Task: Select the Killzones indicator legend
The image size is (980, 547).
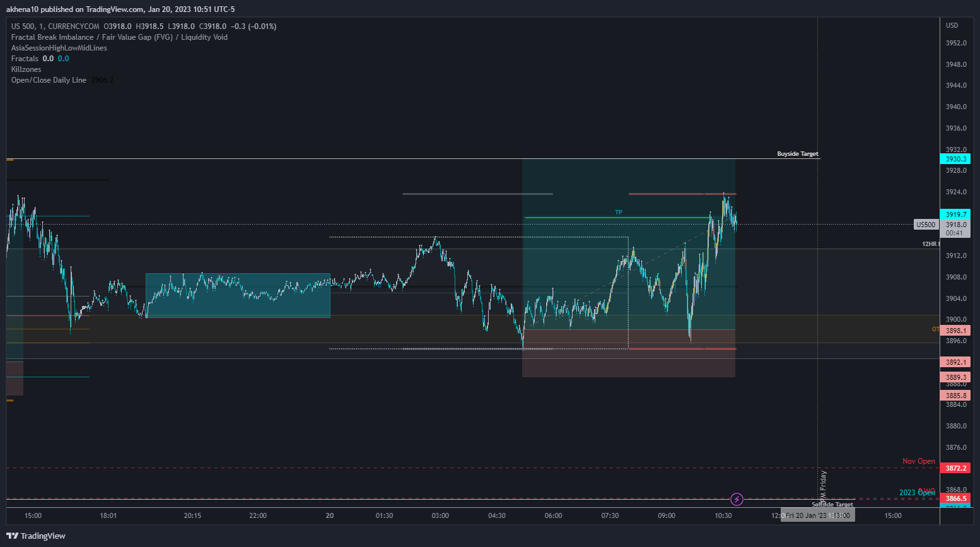Action: 26,69
